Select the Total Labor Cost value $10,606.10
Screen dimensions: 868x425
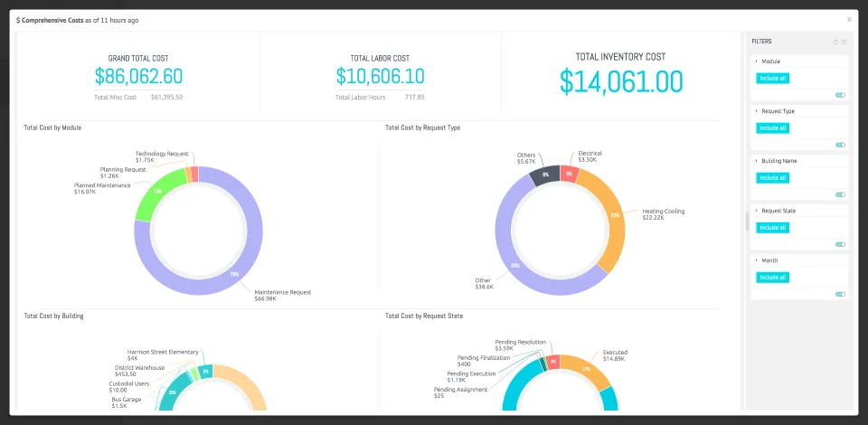coord(381,76)
